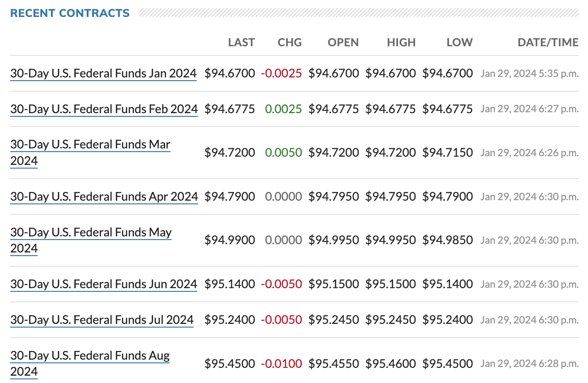Open the 30-Day U.S. Federal Funds Mar 2024 link
The height and width of the screenshot is (383, 588).
click(x=90, y=153)
